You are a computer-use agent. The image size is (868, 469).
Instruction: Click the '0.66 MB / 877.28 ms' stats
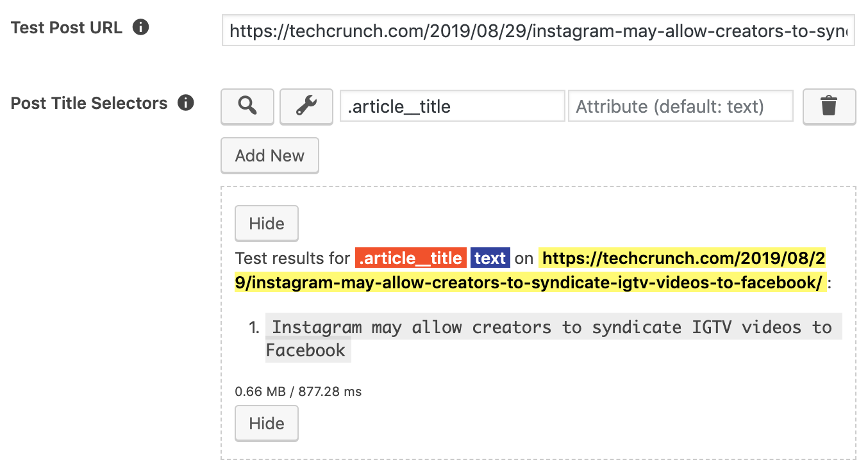point(298,391)
